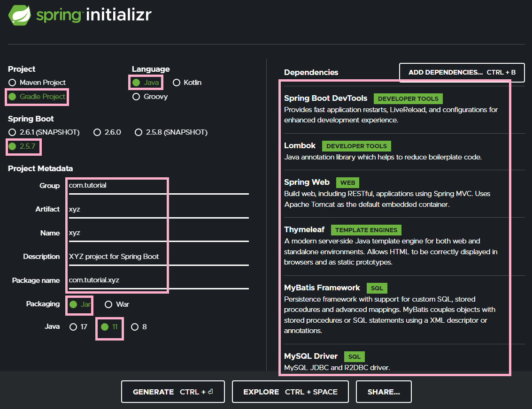
Task: Click the Spring leaf logo icon
Action: coord(19,15)
